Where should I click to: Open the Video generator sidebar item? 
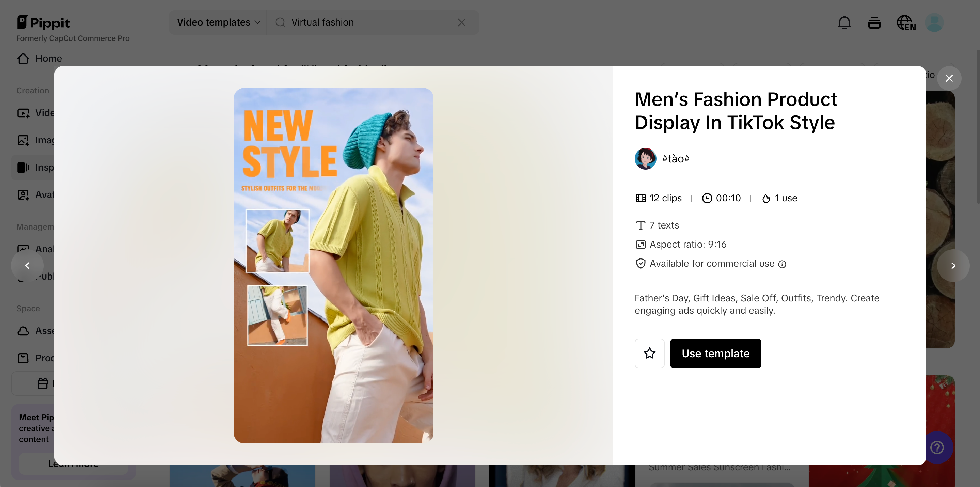click(x=36, y=113)
